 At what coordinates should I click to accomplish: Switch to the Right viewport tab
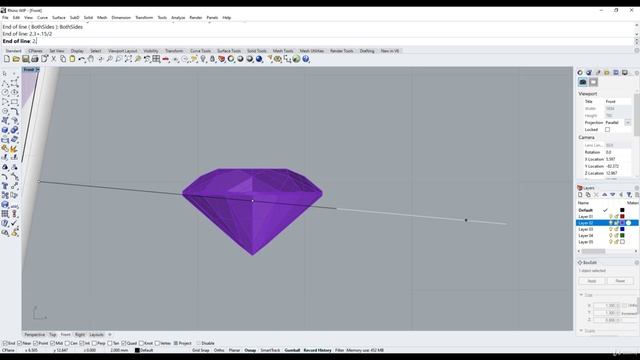pyautogui.click(x=80, y=335)
